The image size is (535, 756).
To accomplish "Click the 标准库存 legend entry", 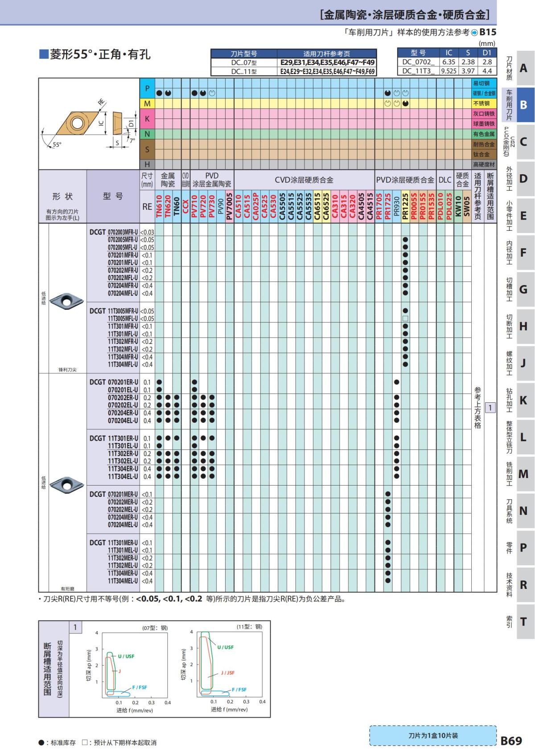I will pyautogui.click(x=57, y=743).
